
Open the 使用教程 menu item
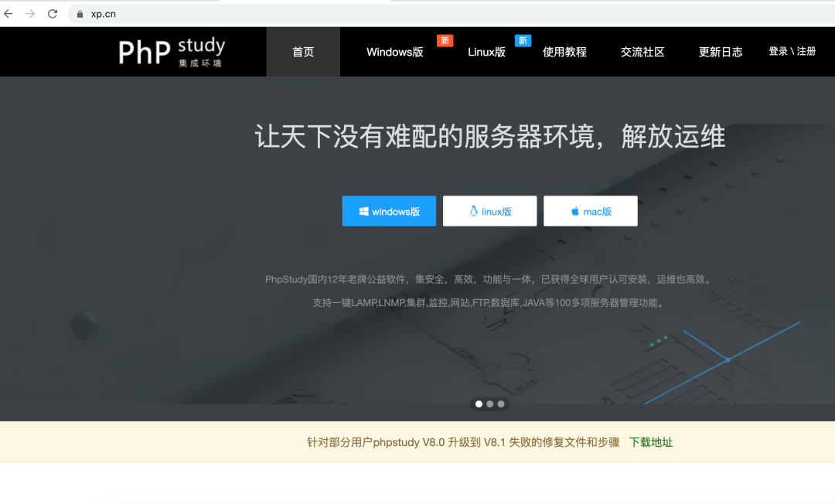tap(564, 52)
